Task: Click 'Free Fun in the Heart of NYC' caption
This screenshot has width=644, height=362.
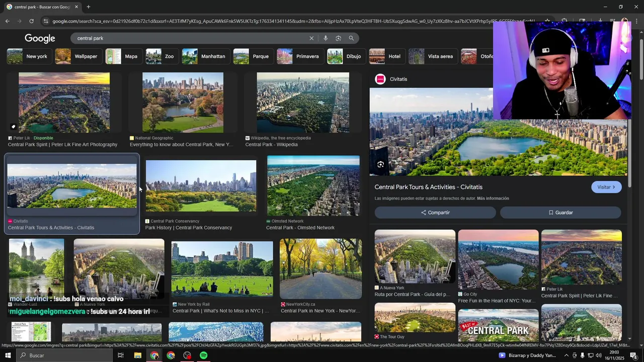Action: 497,301
